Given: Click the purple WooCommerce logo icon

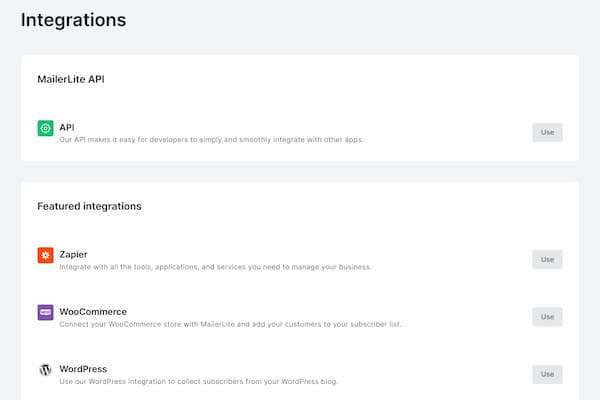Looking at the screenshot, I should [x=45, y=312].
